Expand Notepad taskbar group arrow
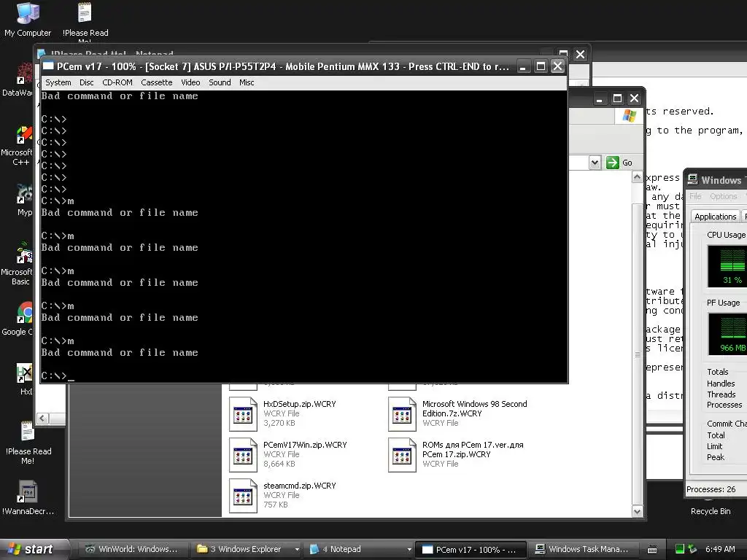The image size is (747, 560). [409, 549]
